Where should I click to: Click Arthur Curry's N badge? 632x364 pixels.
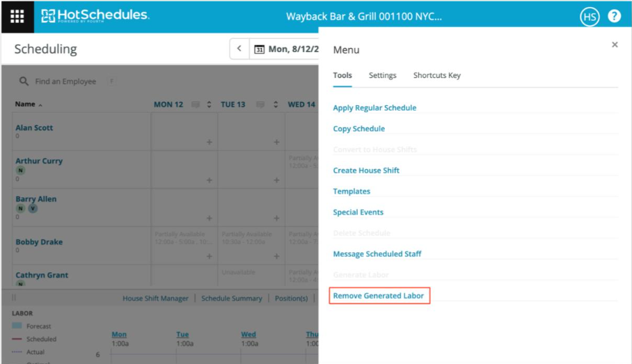(x=20, y=171)
